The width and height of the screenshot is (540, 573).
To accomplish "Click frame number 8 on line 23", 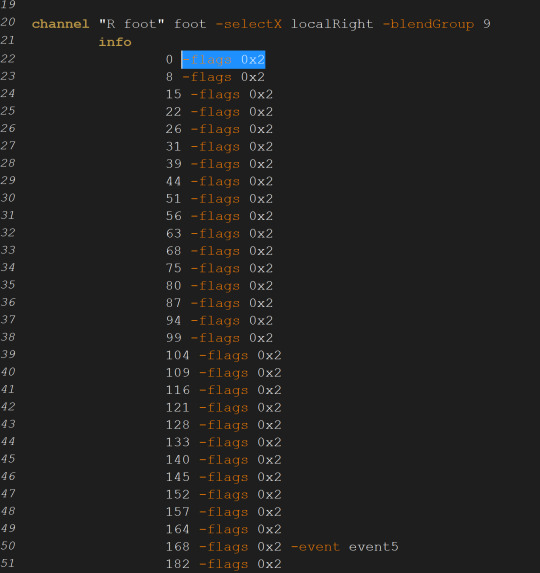I will [169, 77].
